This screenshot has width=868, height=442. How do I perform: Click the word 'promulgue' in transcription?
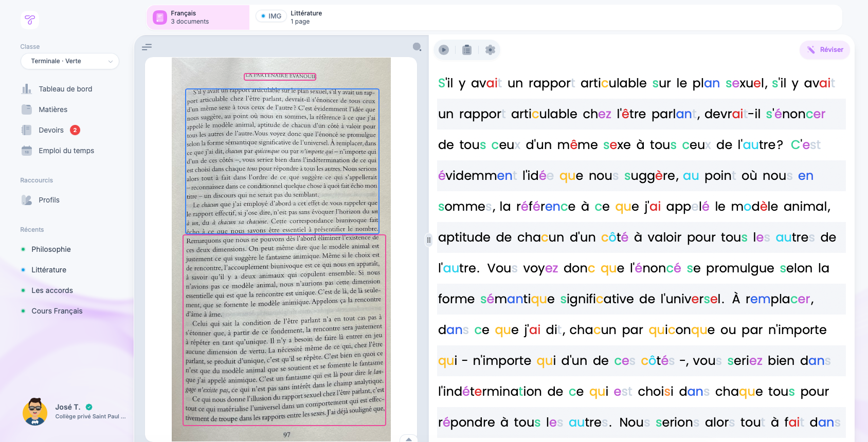click(740, 268)
